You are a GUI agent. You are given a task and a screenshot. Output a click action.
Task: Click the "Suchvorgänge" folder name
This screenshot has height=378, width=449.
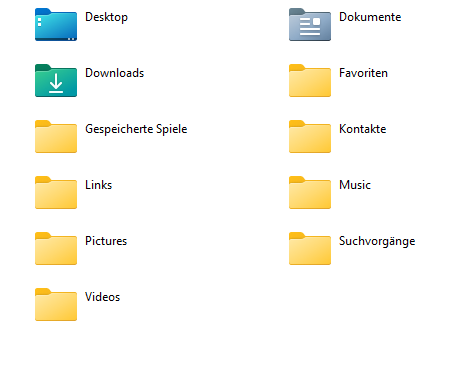pos(377,241)
